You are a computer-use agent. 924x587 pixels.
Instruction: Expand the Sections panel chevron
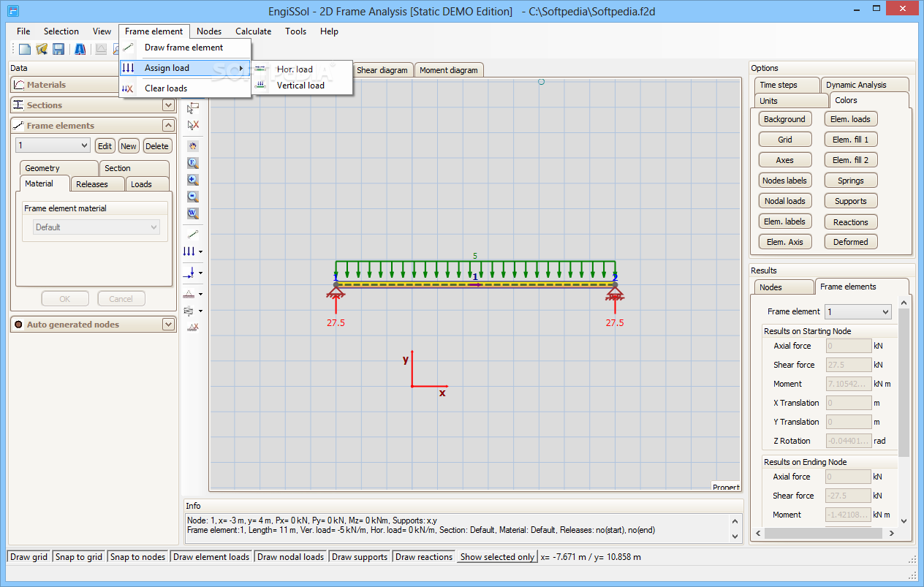(169, 105)
